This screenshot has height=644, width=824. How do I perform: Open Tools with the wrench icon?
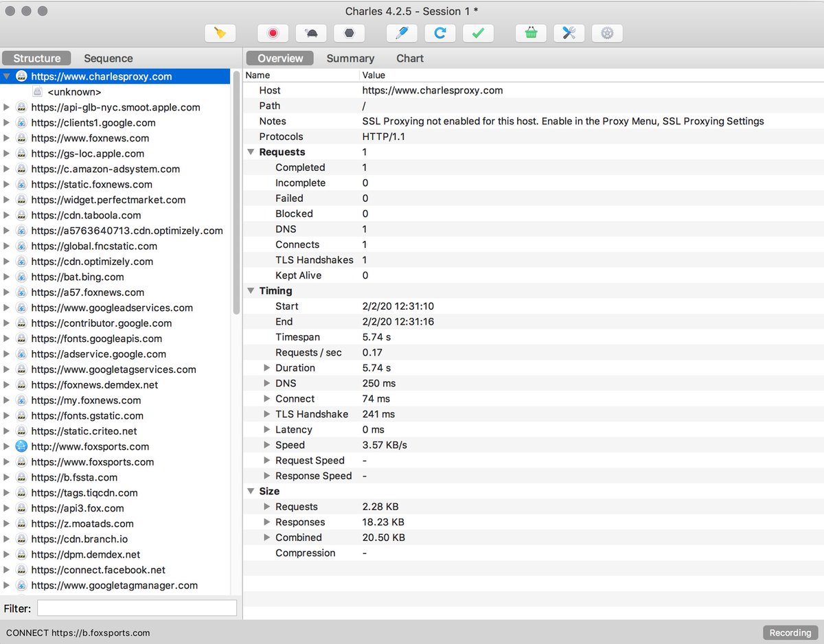click(569, 32)
